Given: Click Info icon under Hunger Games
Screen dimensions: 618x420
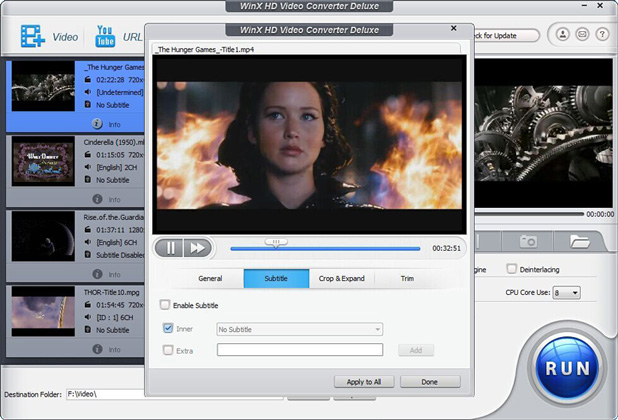Looking at the screenshot, I should (x=97, y=124).
